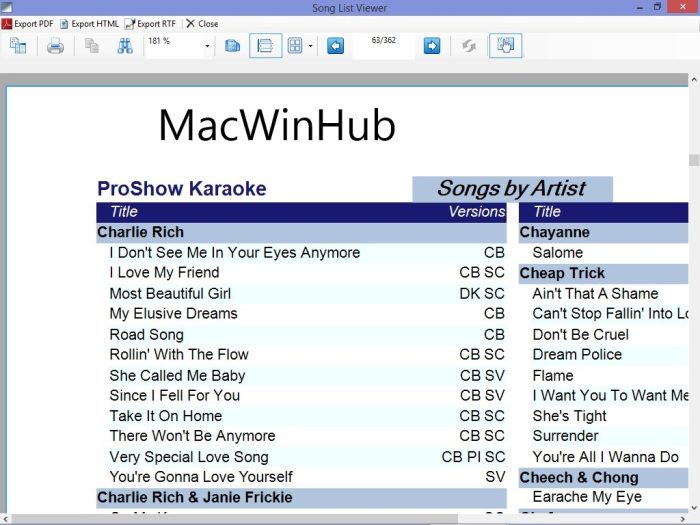The width and height of the screenshot is (700, 525).
Task: Open the zoom percentage dropdown
Action: 207,46
